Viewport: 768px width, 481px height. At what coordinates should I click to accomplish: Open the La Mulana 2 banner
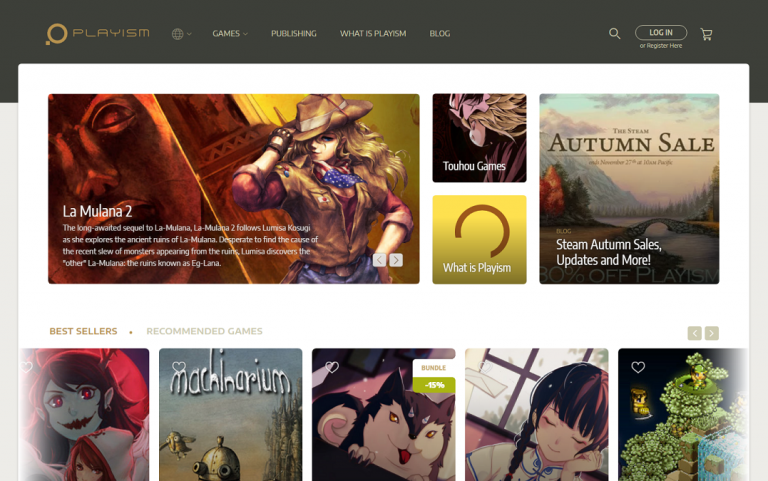pos(234,189)
